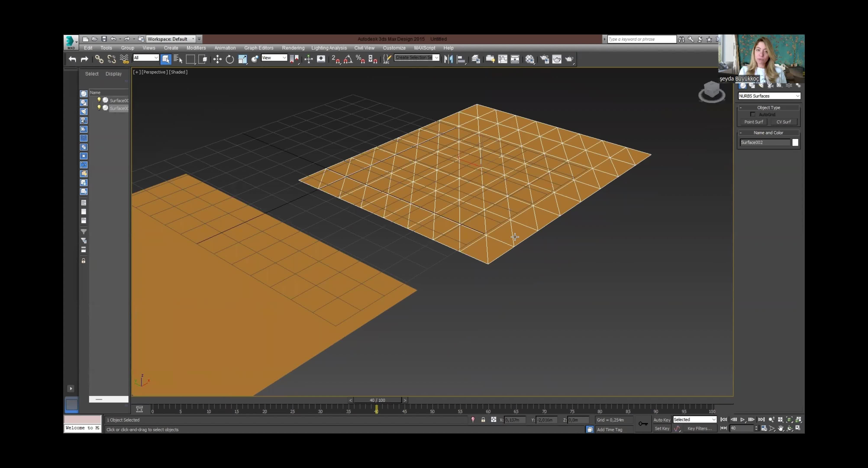Image resolution: width=868 pixels, height=468 pixels.
Task: Click the white object color swatch
Action: [x=795, y=142]
